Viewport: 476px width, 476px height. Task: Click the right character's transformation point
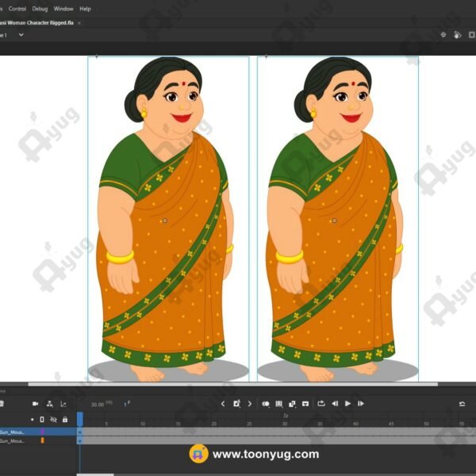coord(334,221)
